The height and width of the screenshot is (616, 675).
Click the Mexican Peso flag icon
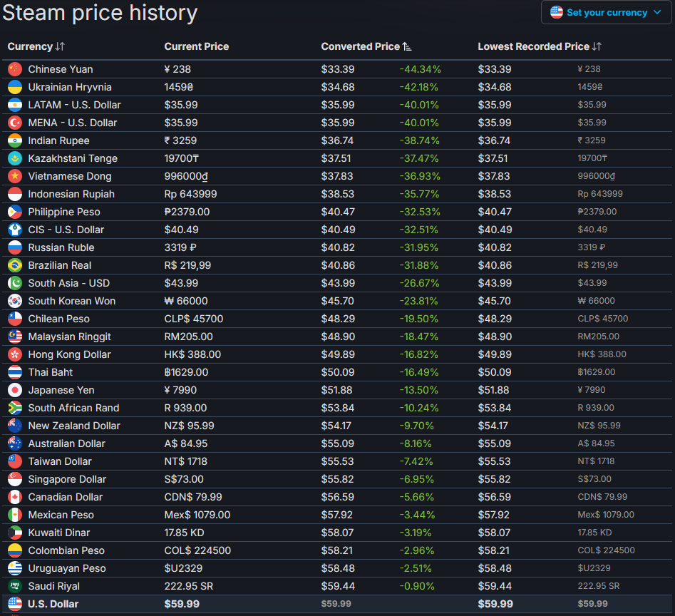point(15,515)
